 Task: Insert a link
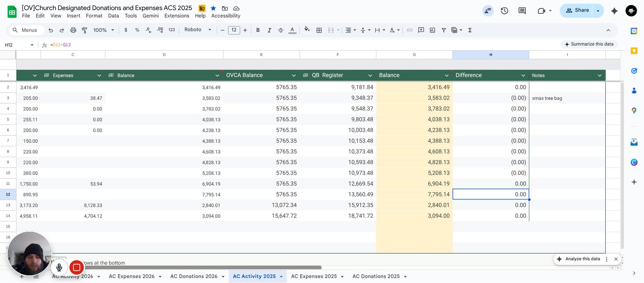pyautogui.click(x=410, y=30)
